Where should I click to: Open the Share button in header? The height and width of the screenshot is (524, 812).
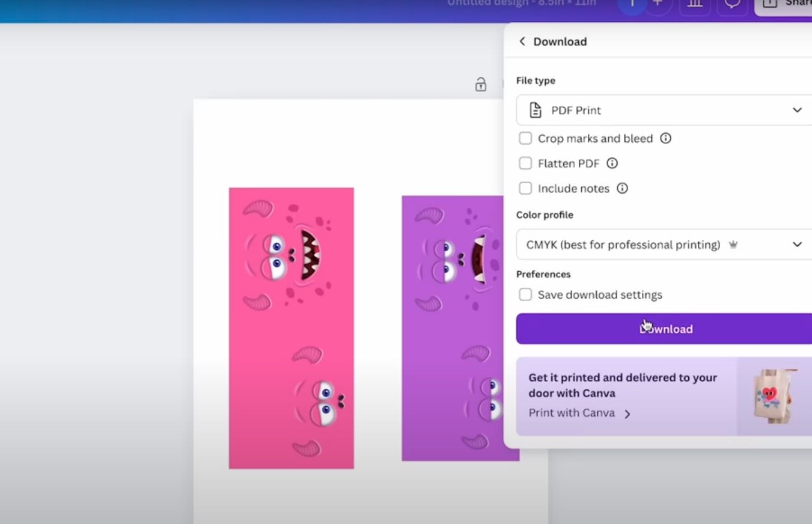pos(784,5)
